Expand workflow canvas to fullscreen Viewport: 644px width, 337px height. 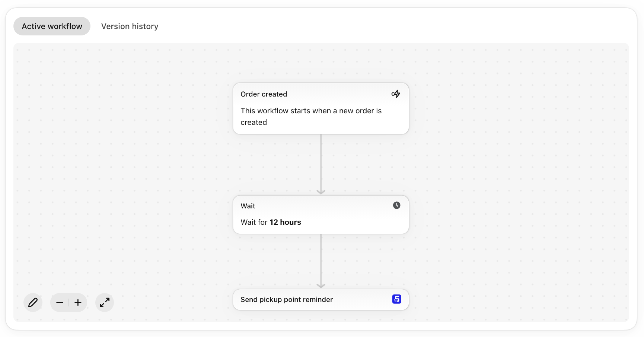point(105,302)
